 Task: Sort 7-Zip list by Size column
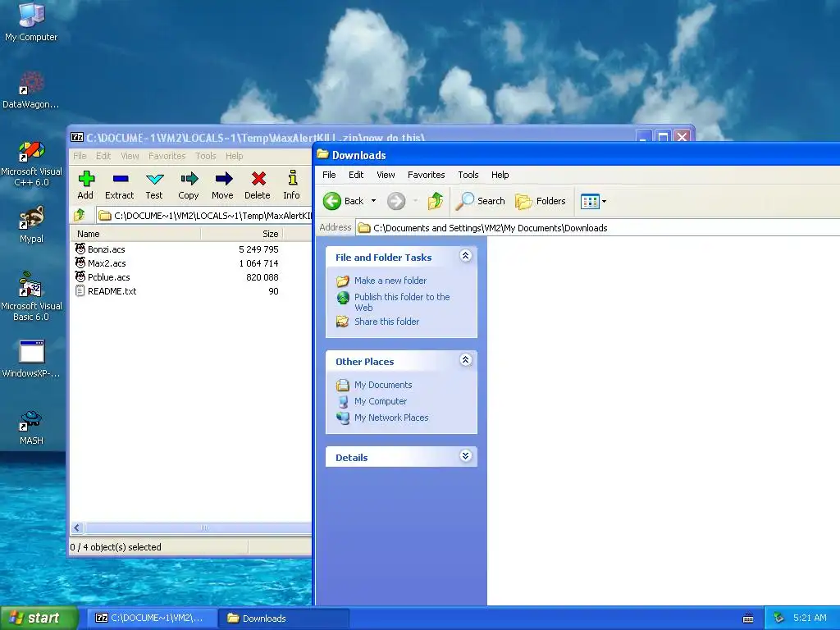242,234
